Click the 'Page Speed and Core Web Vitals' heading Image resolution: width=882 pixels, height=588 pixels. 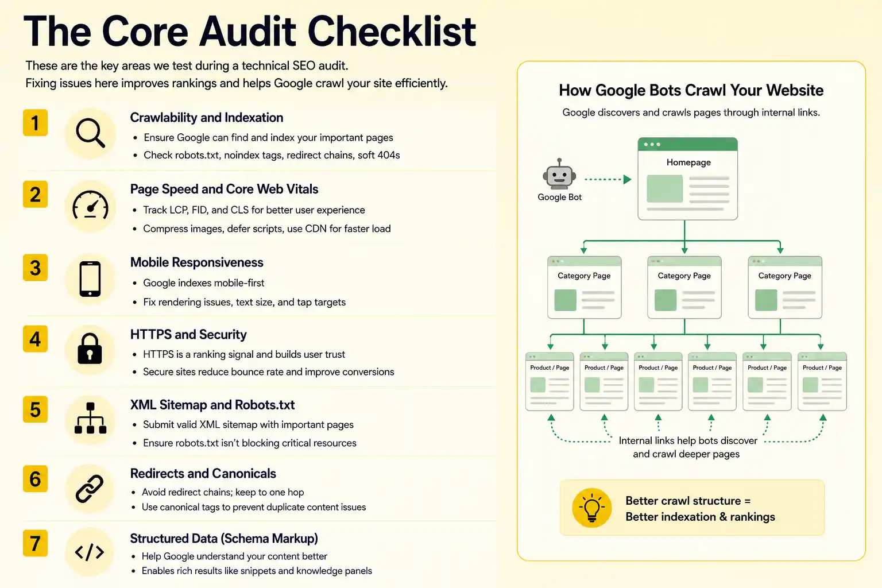pos(224,189)
